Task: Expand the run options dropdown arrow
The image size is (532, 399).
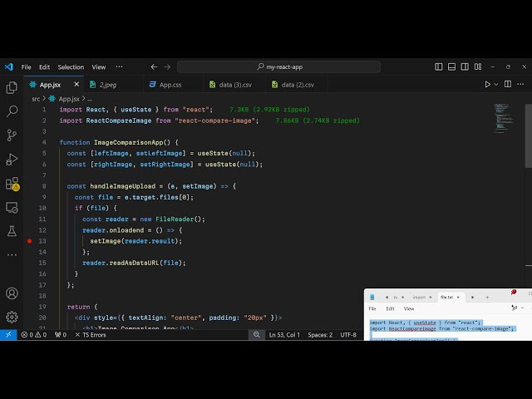Action: (497, 84)
